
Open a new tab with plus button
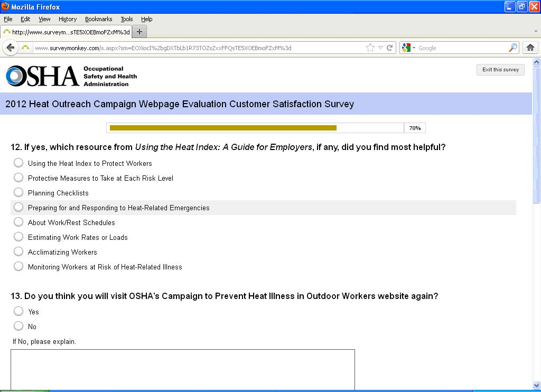pos(139,32)
